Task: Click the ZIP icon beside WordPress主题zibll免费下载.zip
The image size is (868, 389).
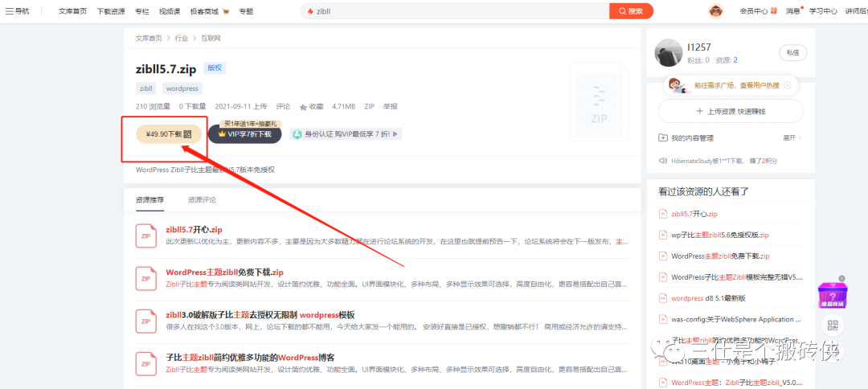Action: [x=146, y=278]
